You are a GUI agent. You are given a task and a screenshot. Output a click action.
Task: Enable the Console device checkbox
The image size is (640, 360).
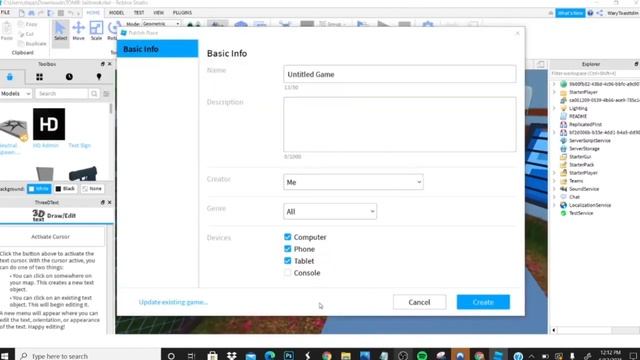(288, 273)
